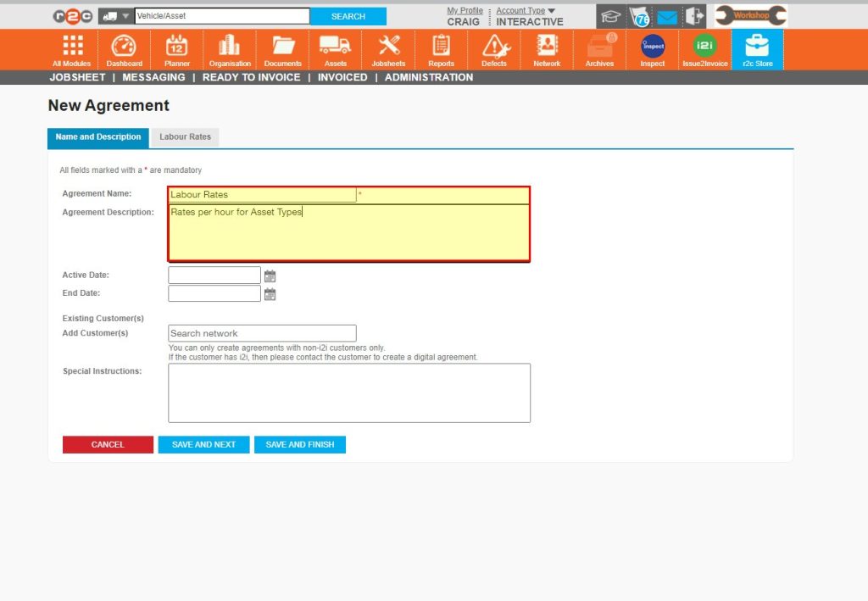
Task: Open the Network contacts module
Action: pos(547,50)
